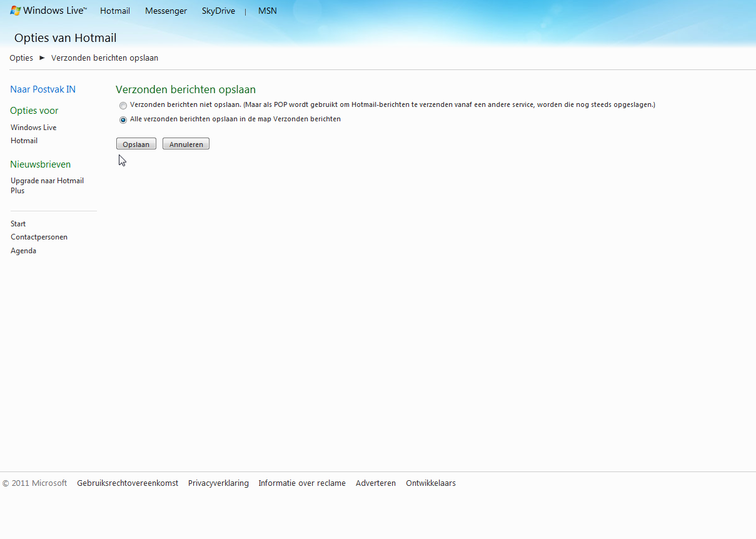Open Hotmail options in sidebar
This screenshot has width=756, height=539.
[24, 141]
